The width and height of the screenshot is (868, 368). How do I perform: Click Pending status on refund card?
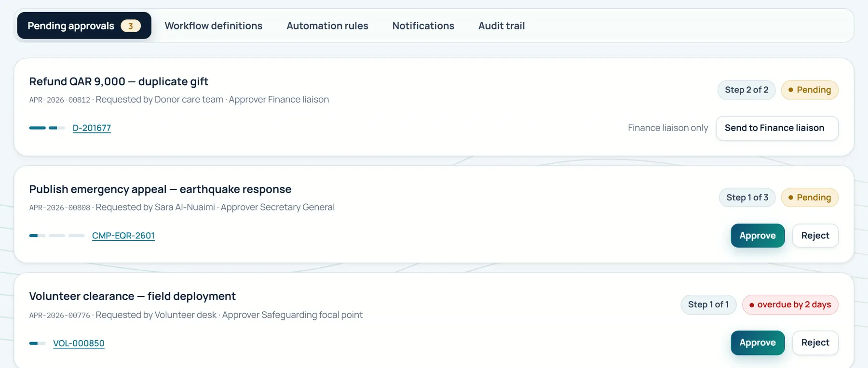tap(810, 90)
